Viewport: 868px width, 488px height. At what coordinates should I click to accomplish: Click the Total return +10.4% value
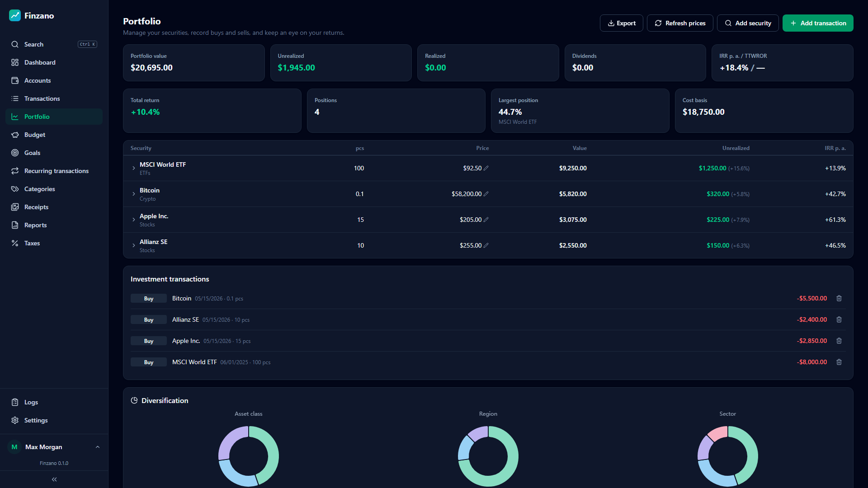coord(145,112)
